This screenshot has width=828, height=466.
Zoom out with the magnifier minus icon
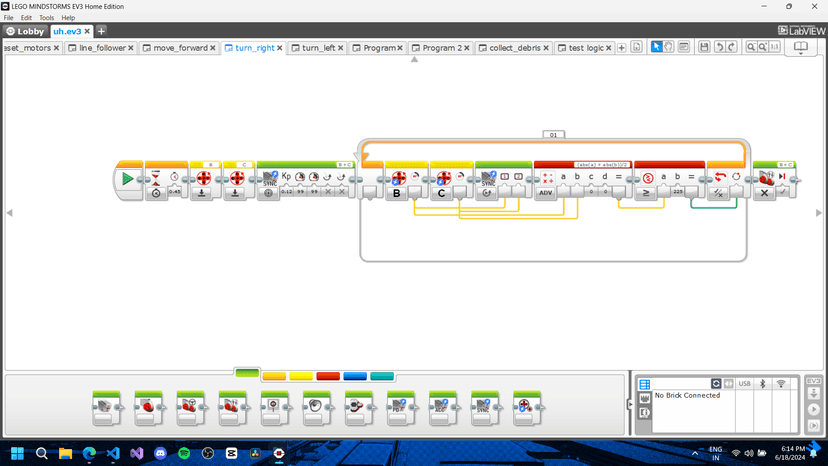[x=750, y=47]
